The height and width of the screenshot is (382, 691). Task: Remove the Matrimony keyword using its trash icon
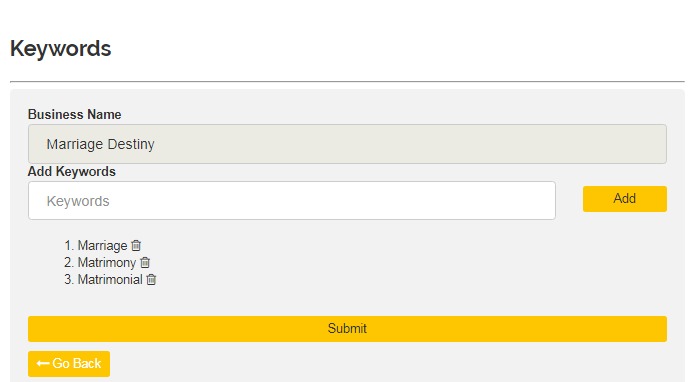point(145,262)
